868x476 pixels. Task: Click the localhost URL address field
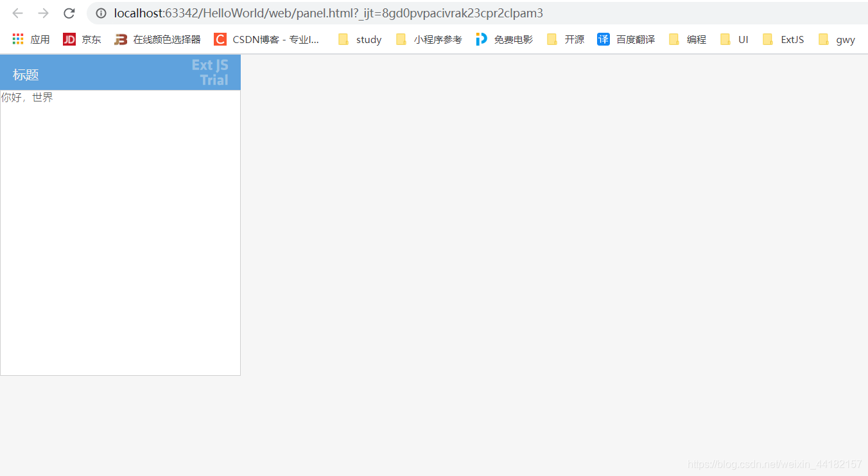click(x=477, y=13)
